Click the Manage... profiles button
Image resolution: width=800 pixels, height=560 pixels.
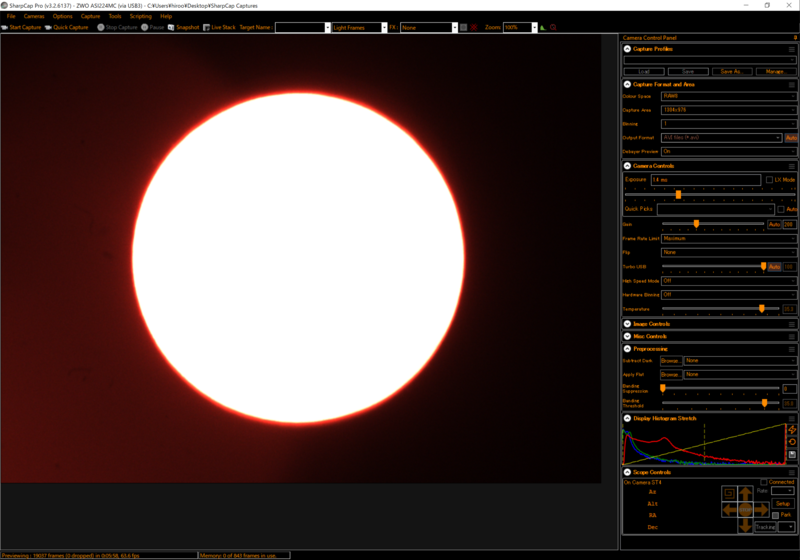click(x=776, y=71)
